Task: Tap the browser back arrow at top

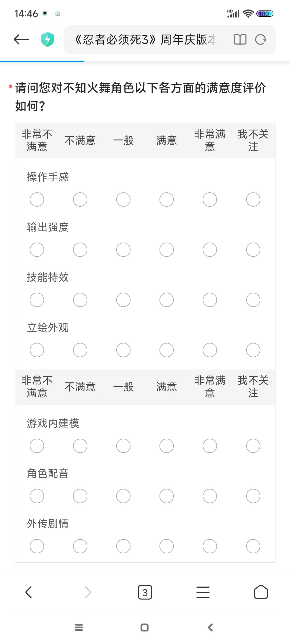Action: [x=21, y=40]
